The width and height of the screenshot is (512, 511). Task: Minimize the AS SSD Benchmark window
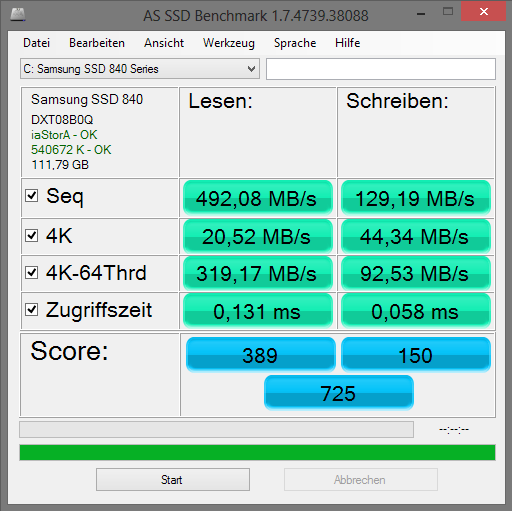tap(421, 14)
